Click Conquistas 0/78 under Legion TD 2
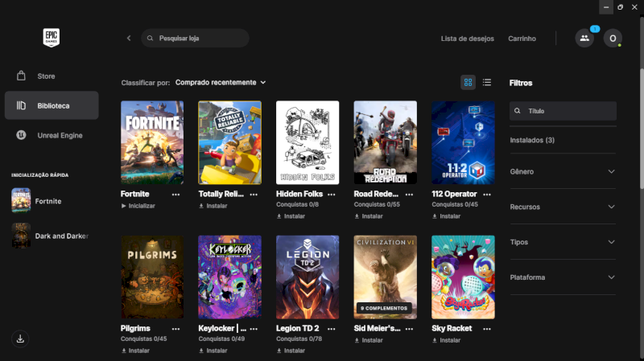This screenshot has height=361, width=644. 299,338
